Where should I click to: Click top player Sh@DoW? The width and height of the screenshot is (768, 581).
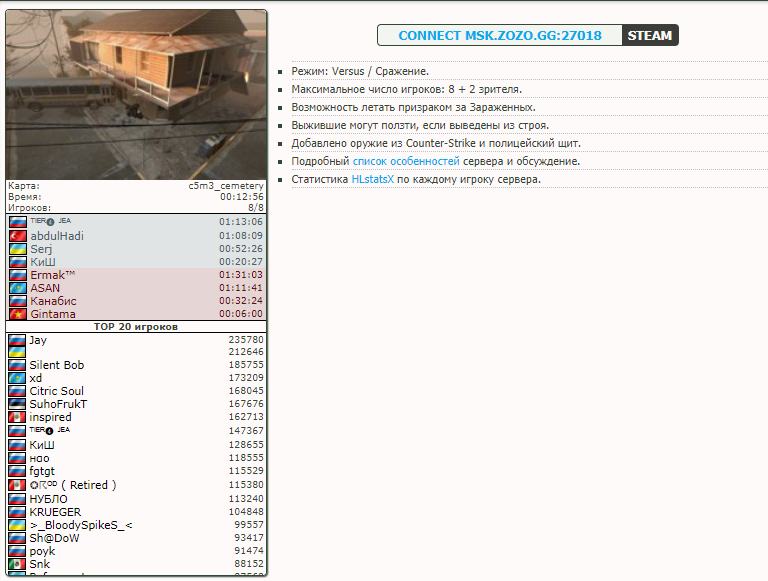coord(54,538)
